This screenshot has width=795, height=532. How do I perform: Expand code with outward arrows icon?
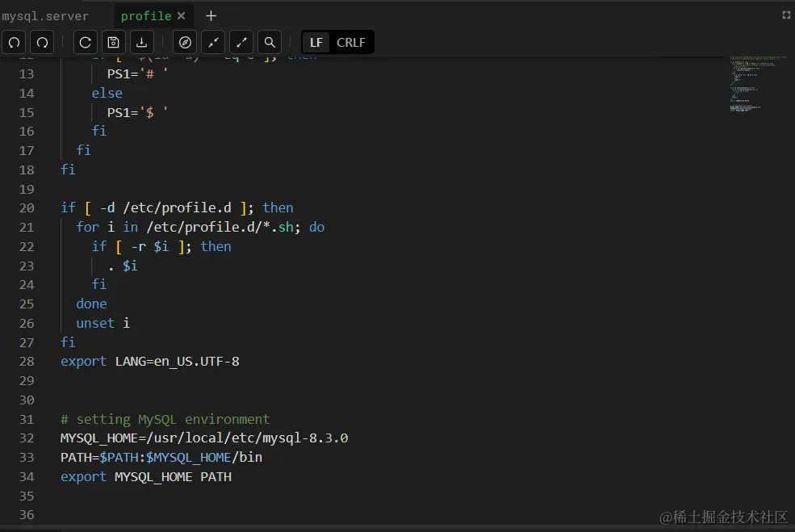click(x=241, y=42)
